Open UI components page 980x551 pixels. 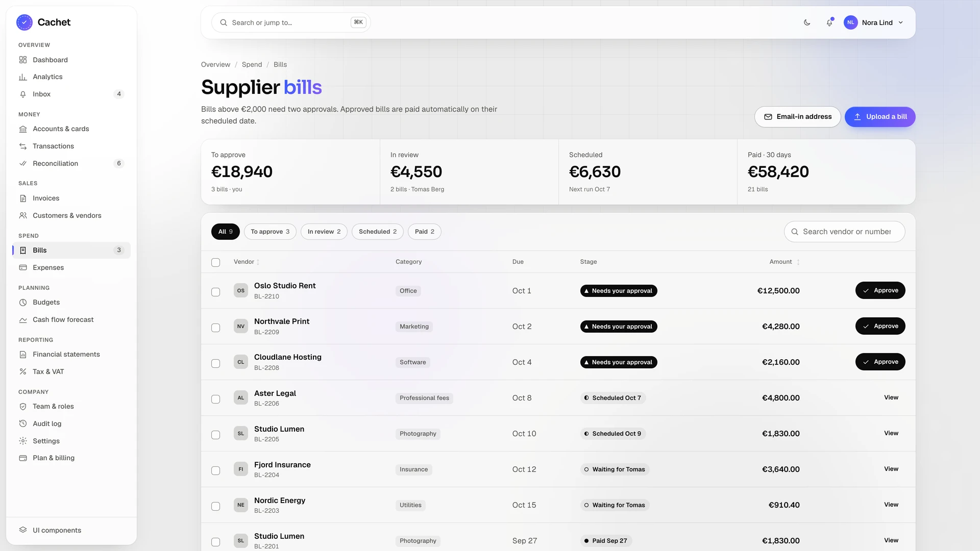[x=71, y=531]
